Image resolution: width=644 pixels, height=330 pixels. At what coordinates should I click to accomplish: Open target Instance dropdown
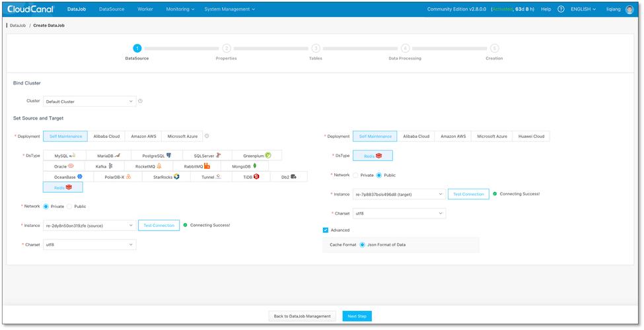coord(399,194)
